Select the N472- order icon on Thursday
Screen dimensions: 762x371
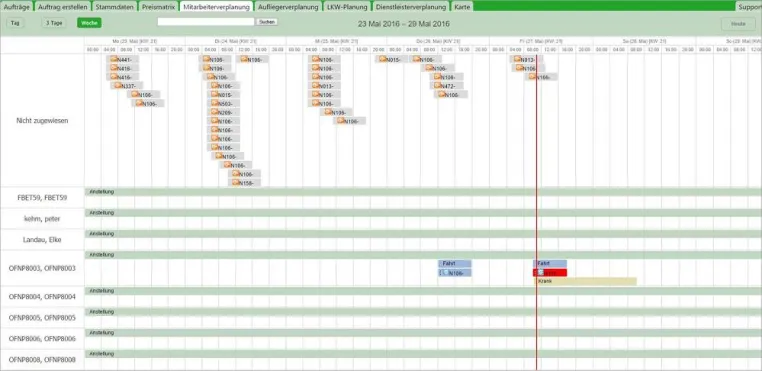point(437,85)
